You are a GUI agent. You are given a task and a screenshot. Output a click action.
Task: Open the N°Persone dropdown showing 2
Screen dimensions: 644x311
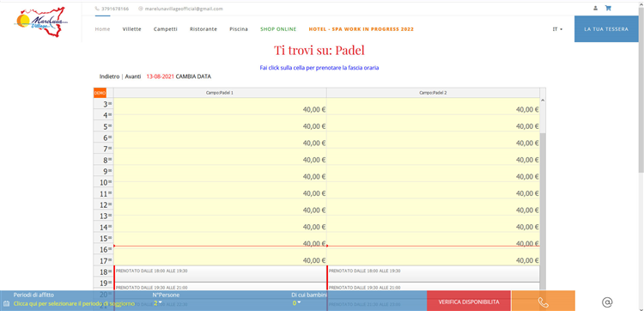(158, 303)
